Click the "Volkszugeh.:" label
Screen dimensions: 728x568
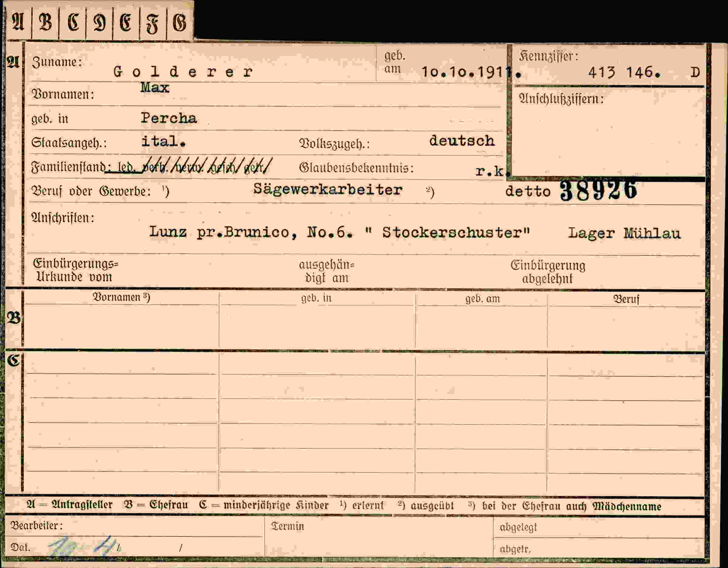[x=334, y=144]
